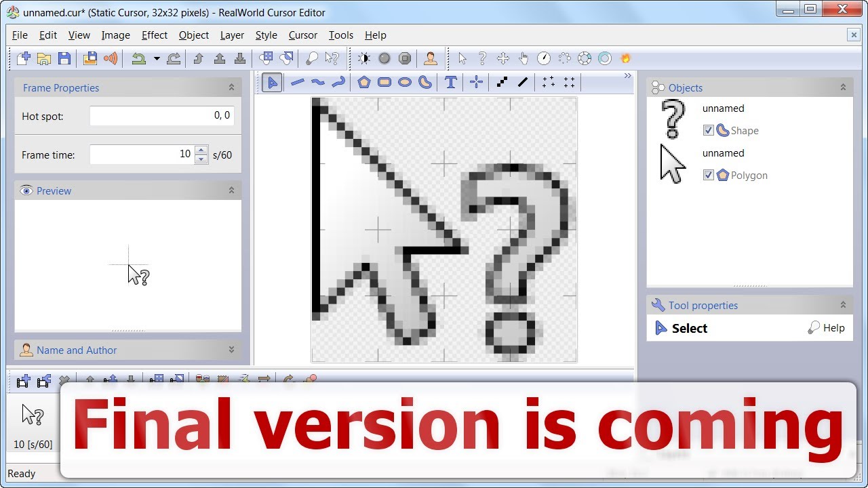Click the flame cursor icon
The width and height of the screenshot is (868, 488).
[626, 58]
